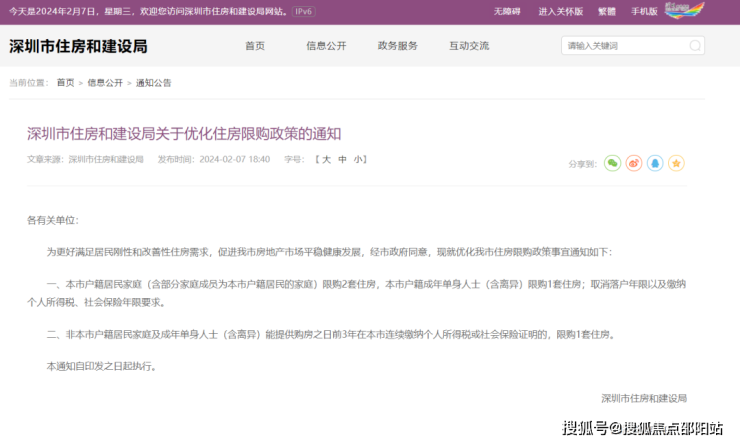This screenshot has height=444, width=740.
Task: Set font size to medium (中)
Action: [342, 159]
